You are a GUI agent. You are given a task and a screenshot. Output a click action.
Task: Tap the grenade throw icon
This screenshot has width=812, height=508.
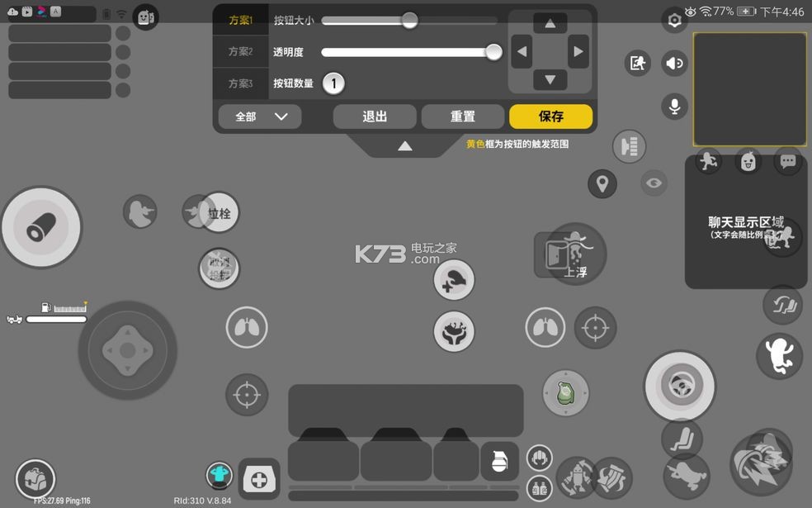(x=499, y=461)
